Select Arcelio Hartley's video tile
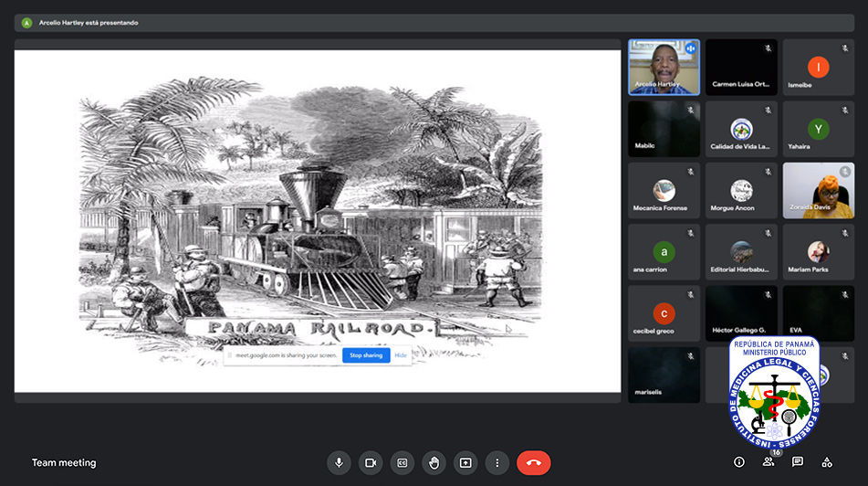This screenshot has width=868, height=486. pos(664,67)
